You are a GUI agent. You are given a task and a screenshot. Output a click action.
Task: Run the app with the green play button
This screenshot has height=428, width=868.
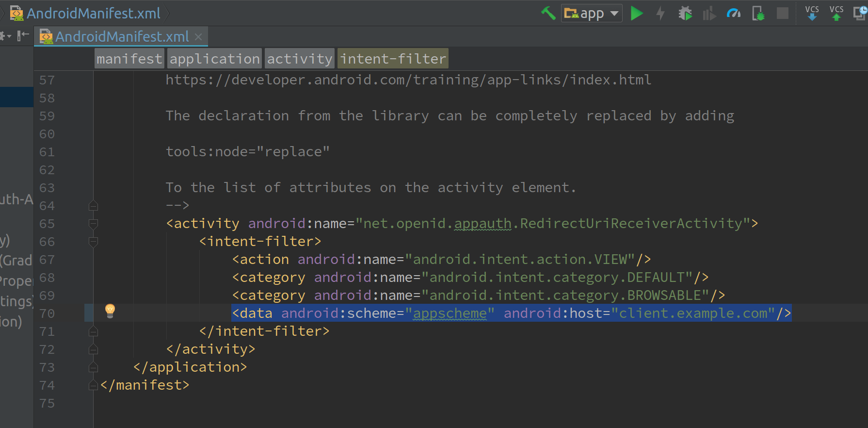click(637, 13)
